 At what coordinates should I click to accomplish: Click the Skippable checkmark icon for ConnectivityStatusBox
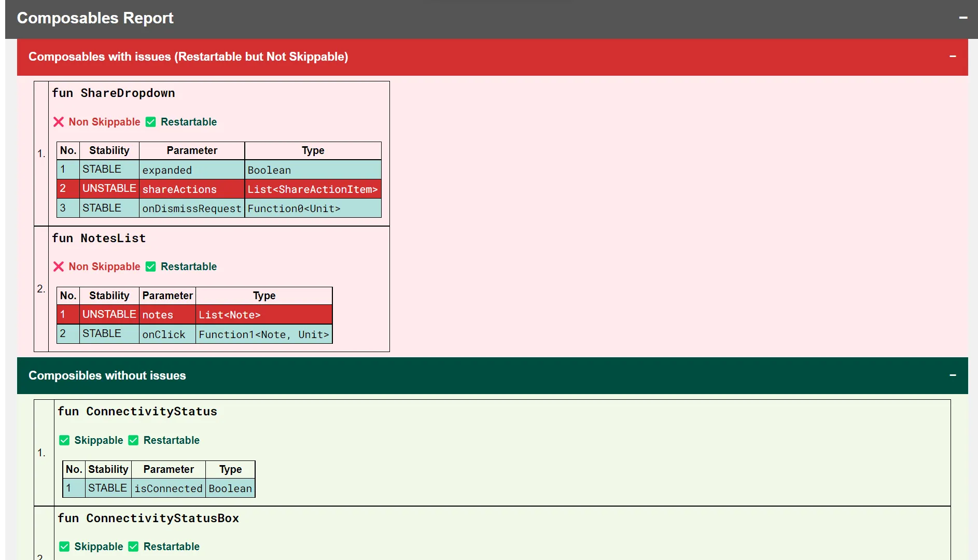point(64,546)
